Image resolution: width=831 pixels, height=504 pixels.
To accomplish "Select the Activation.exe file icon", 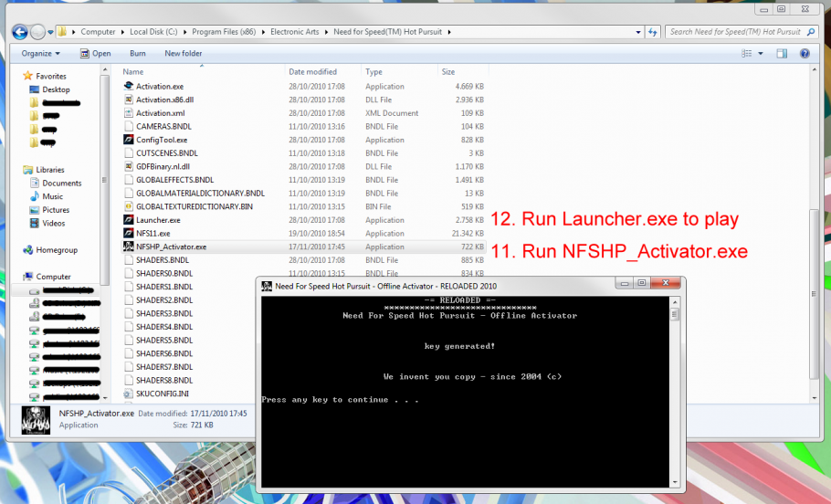I will (x=128, y=86).
